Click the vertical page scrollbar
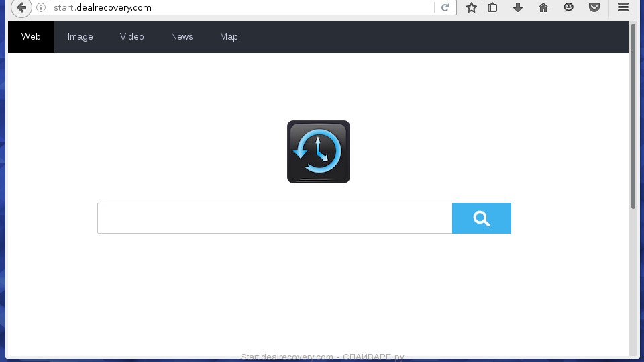Image resolution: width=644 pixels, height=362 pixels. (633, 118)
